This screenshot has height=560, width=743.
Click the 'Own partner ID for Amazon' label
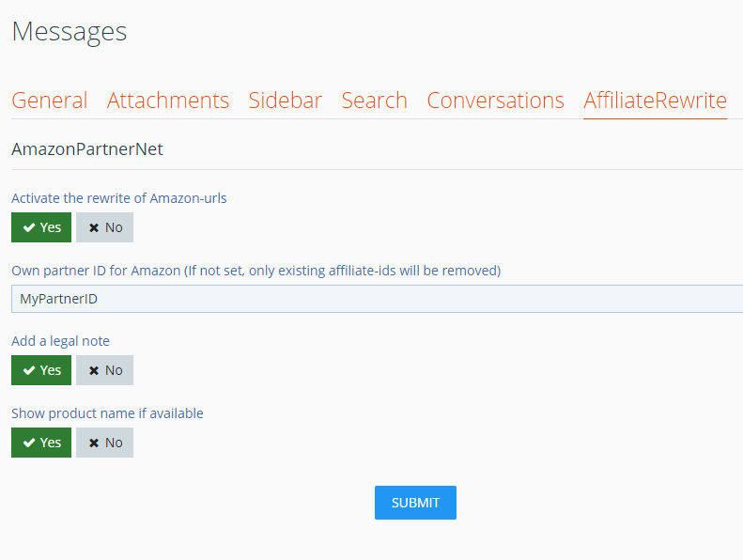(x=255, y=271)
